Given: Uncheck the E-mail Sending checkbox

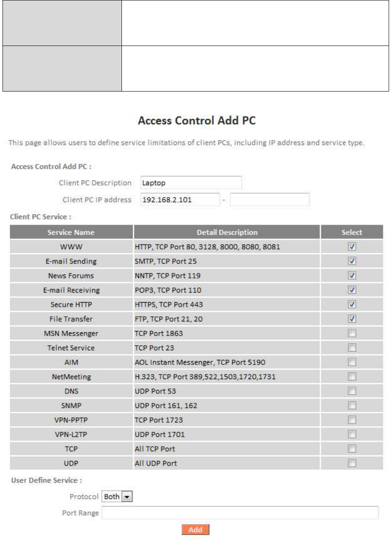Looking at the screenshot, I should click(x=352, y=261).
